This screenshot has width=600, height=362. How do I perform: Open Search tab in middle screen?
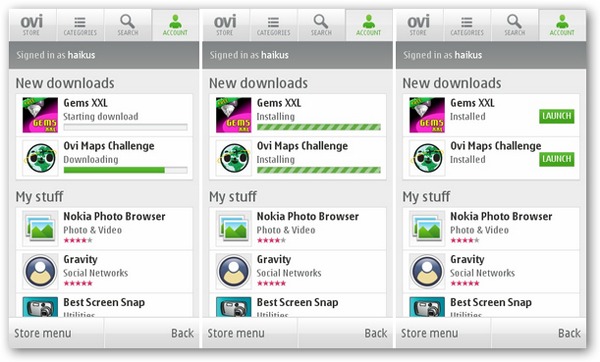point(321,25)
